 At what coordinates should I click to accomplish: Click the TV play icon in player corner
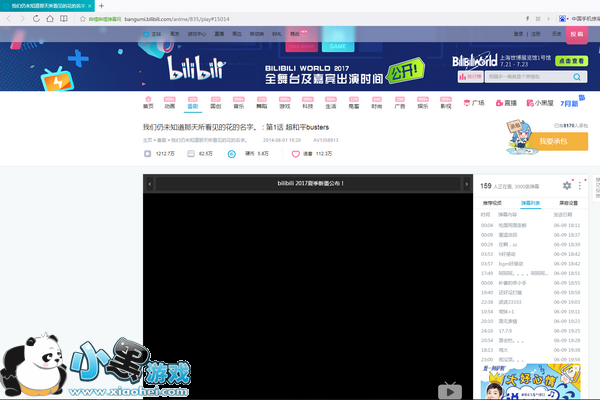click(x=450, y=390)
